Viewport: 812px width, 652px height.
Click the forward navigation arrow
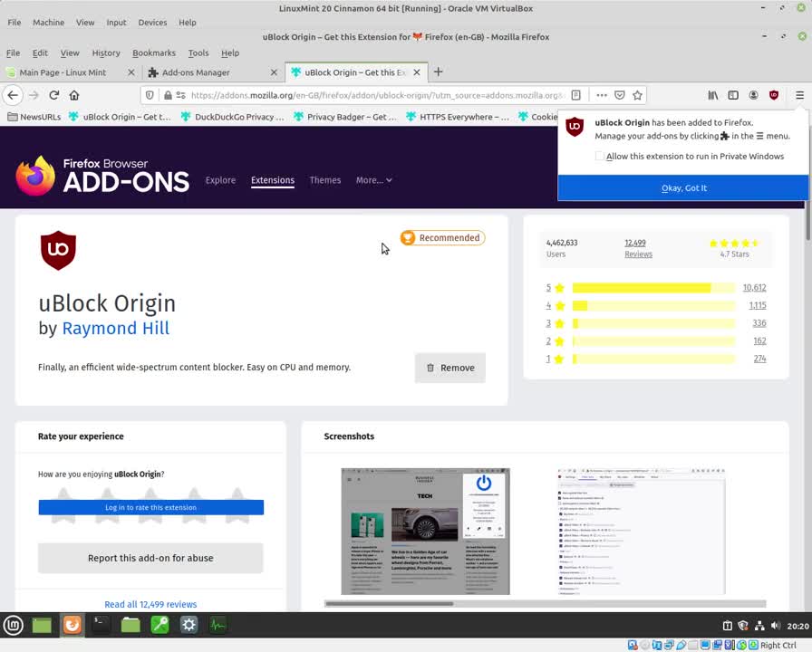(34, 95)
